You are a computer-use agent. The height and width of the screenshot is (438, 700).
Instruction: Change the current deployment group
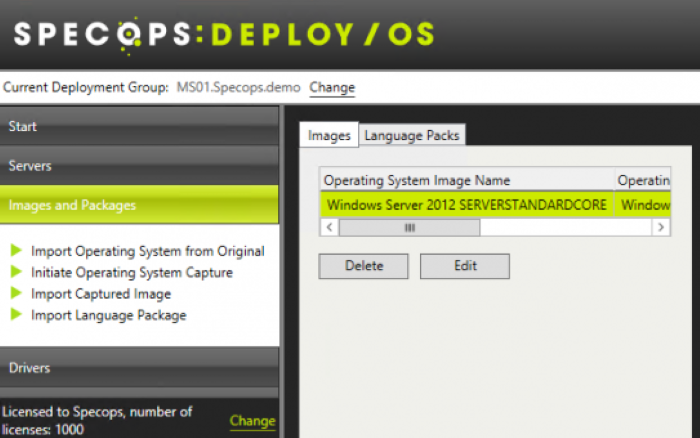pos(332,88)
